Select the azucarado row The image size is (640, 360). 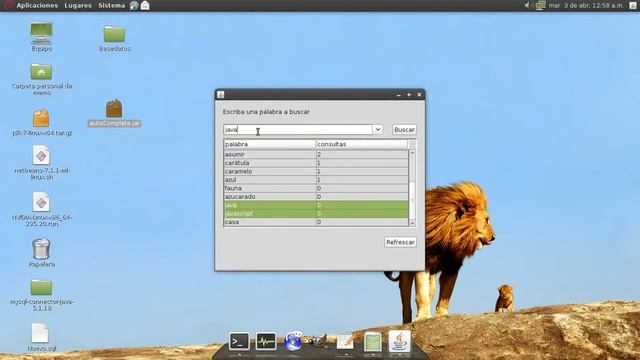[316, 197]
